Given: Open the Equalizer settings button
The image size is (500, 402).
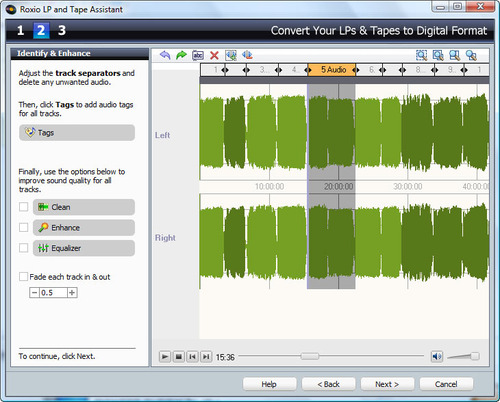Looking at the screenshot, I should [84, 248].
